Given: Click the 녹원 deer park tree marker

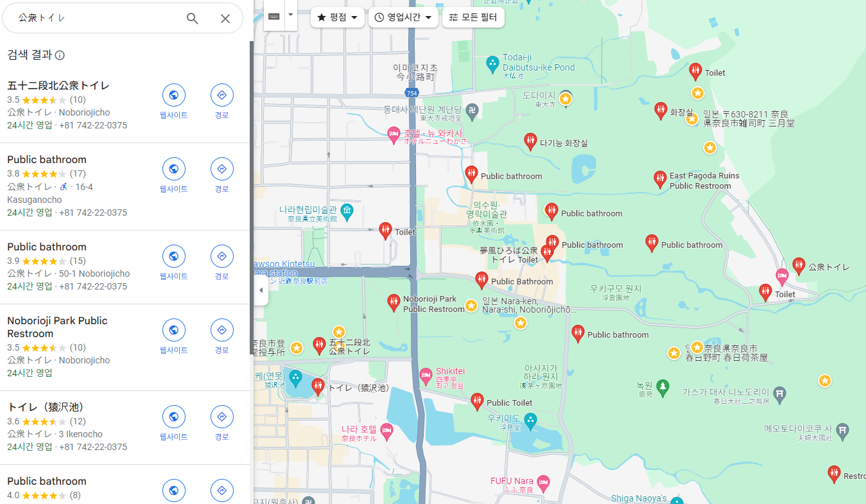Looking at the screenshot, I should pyautogui.click(x=662, y=387).
